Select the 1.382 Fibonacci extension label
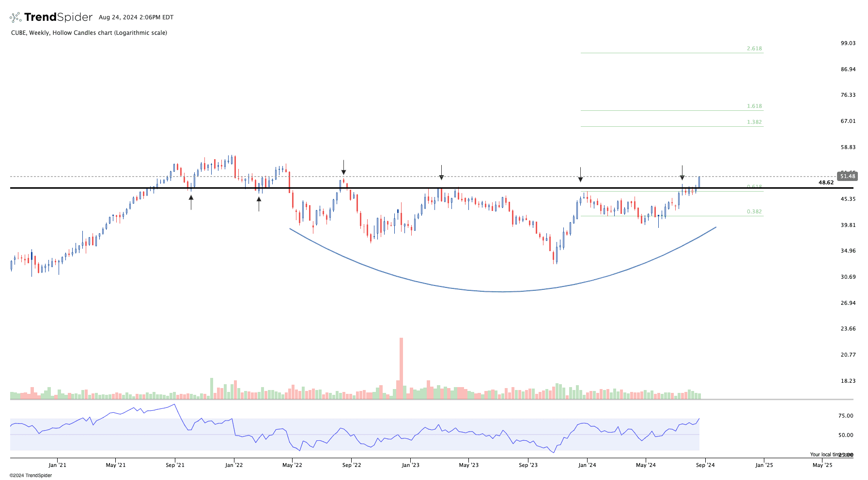 tap(754, 122)
